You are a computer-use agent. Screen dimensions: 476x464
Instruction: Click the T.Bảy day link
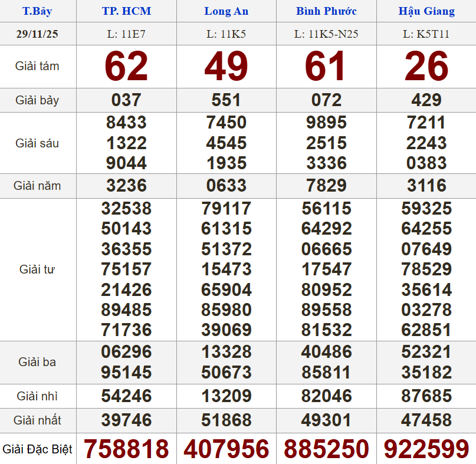click(37, 11)
